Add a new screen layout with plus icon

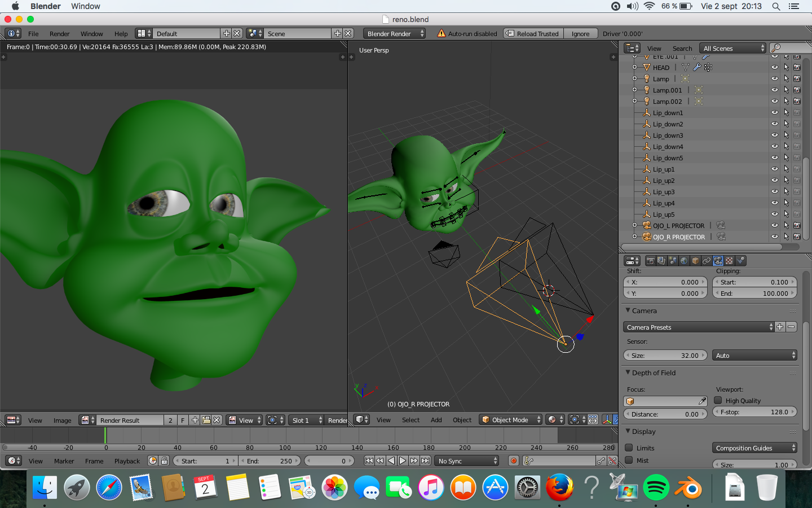[227, 33]
